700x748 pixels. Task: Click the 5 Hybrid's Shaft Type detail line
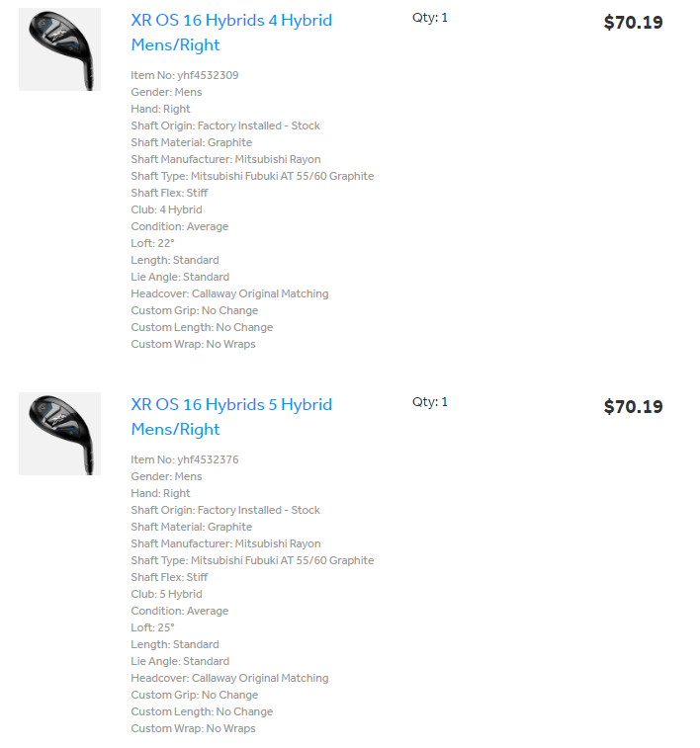click(252, 560)
